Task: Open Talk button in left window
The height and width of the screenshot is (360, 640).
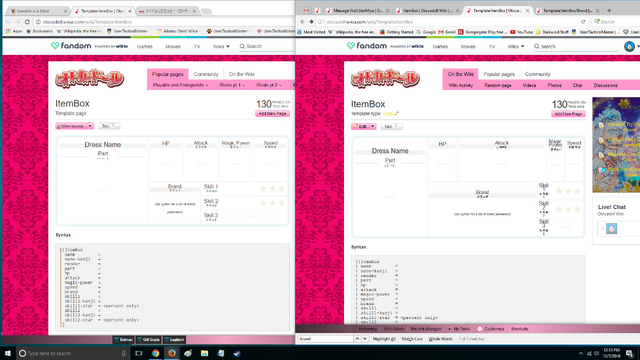Action: point(109,126)
